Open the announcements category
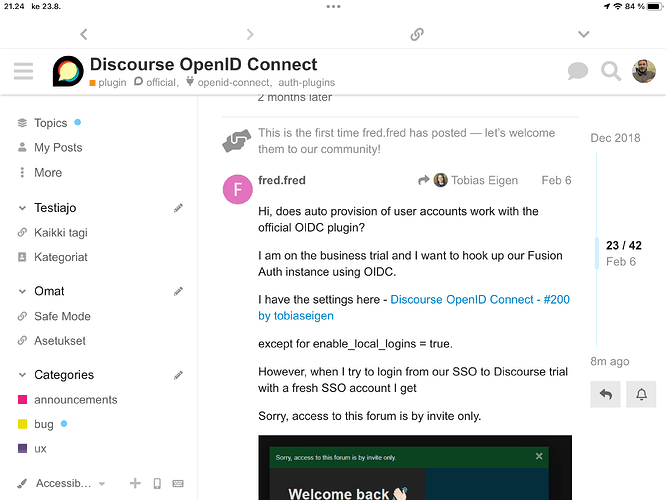The height and width of the screenshot is (500, 666). 76,400
